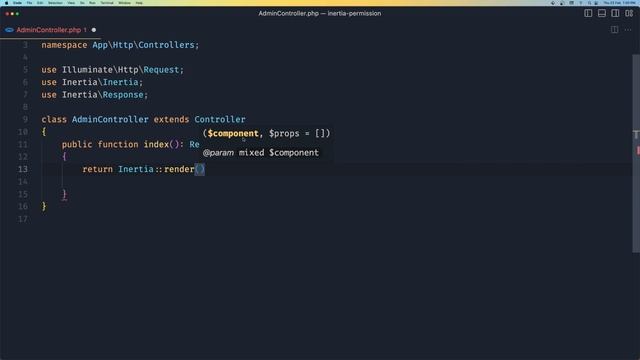Place cursor on namespace App\Http\Controllers line
The height and width of the screenshot is (360, 640).
tap(120, 45)
